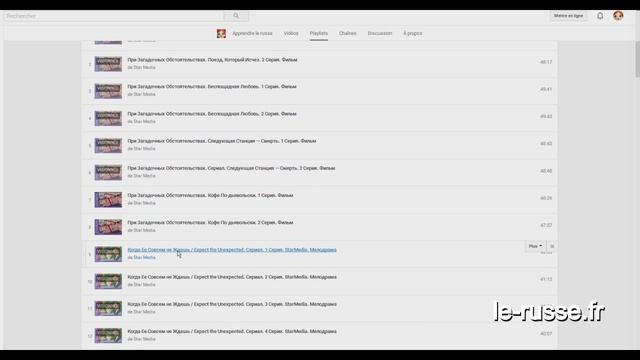Click duration of Поезд, Который Исчез 2 Серия
The height and width of the screenshot is (360, 640).
tap(546, 62)
